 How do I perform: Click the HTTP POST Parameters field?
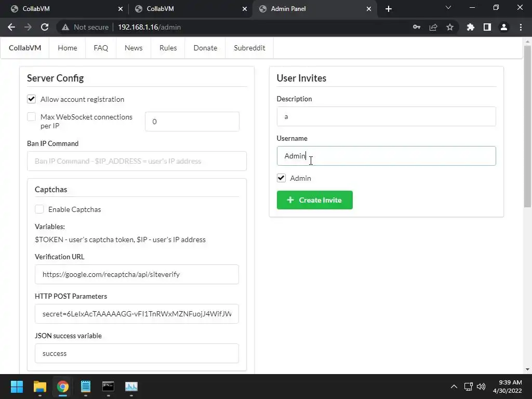[x=137, y=314]
